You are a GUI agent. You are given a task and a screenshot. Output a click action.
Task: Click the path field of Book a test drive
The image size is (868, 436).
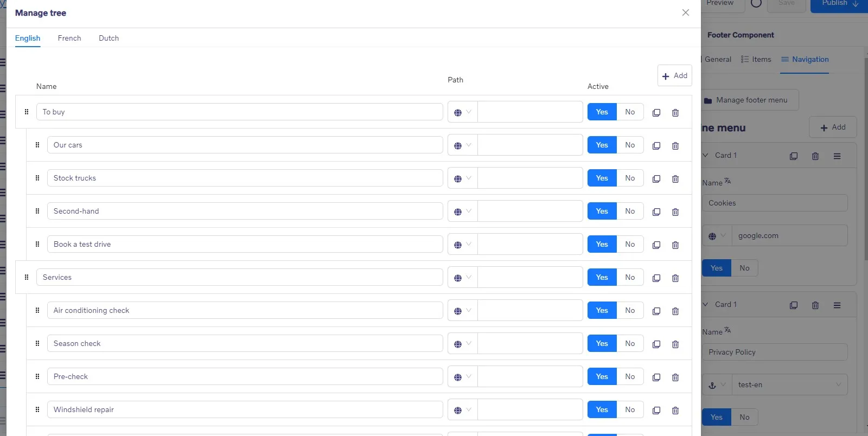point(530,244)
